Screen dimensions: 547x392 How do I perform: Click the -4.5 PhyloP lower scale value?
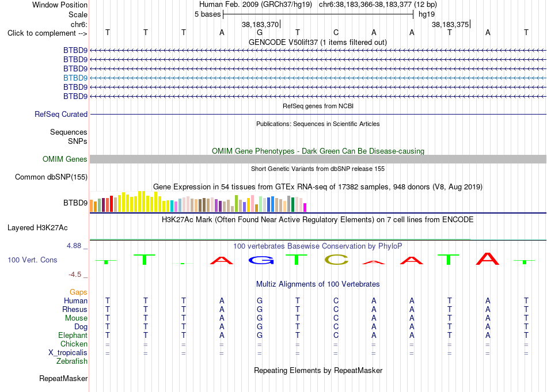click(x=75, y=275)
